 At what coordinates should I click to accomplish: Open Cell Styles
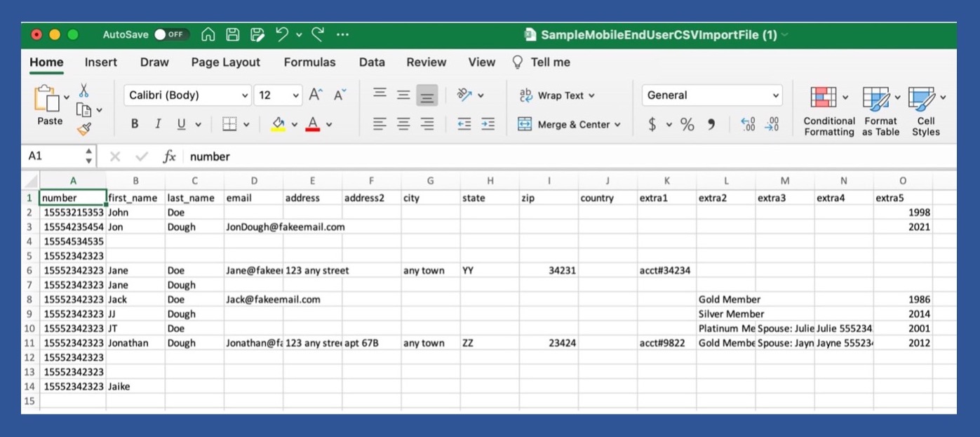coord(926,111)
